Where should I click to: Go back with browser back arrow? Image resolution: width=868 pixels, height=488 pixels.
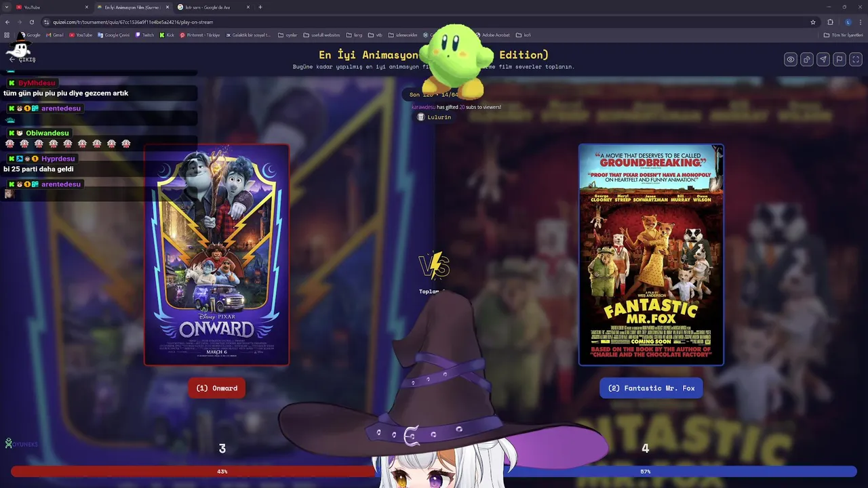7,22
